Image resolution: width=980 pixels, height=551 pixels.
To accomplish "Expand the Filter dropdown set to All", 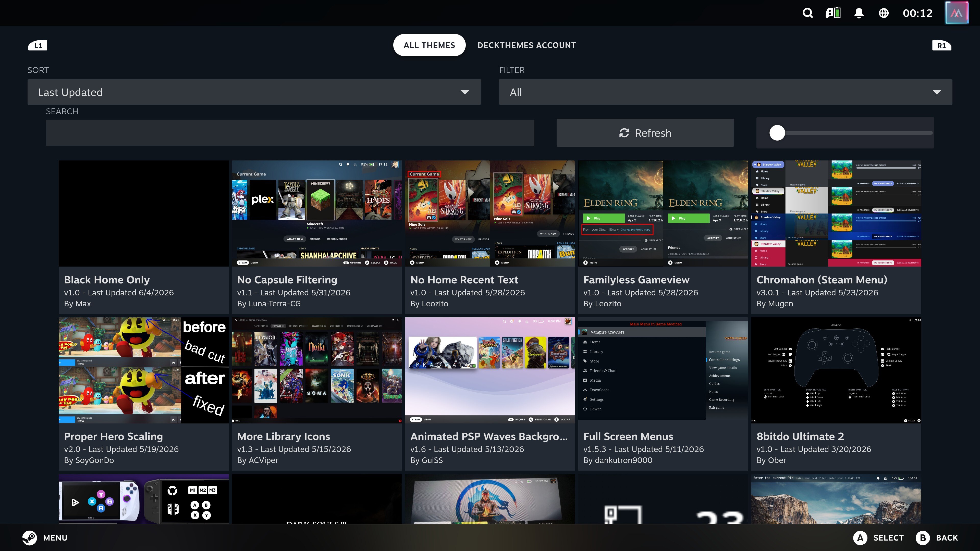I will coord(726,92).
